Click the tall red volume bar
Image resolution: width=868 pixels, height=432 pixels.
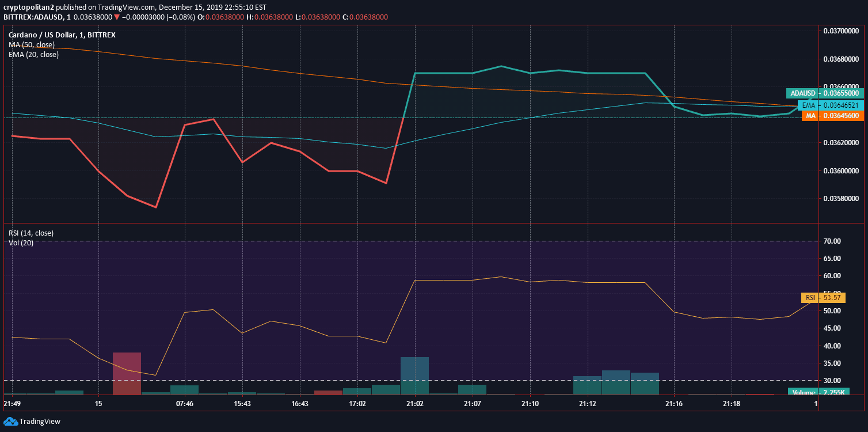(x=127, y=373)
